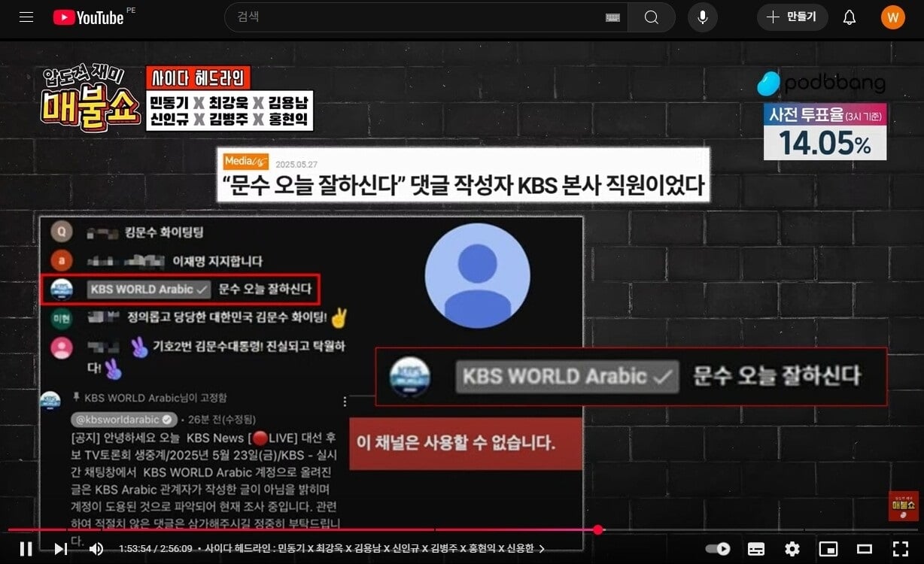The width and height of the screenshot is (924, 564).
Task: Open account avatar W menu
Action: pos(893,17)
